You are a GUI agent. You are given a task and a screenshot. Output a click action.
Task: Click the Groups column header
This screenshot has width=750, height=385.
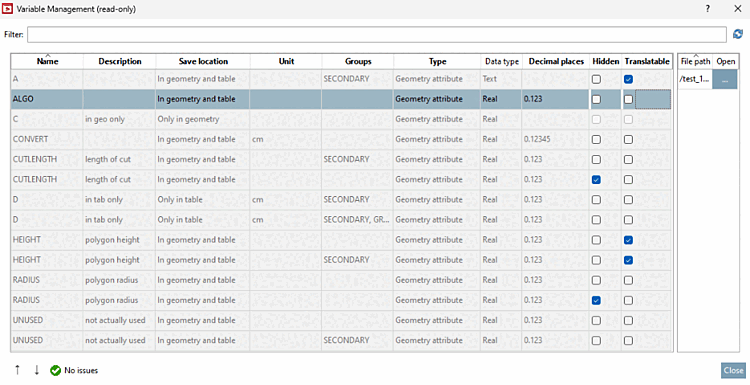[x=358, y=61]
